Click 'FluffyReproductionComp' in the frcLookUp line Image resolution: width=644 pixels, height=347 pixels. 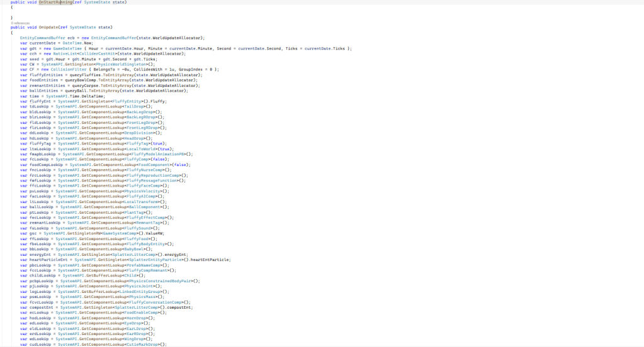tap(153, 175)
